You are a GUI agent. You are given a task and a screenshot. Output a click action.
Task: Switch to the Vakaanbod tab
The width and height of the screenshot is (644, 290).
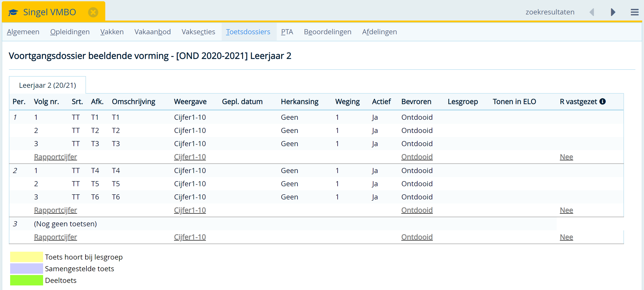pos(152,32)
